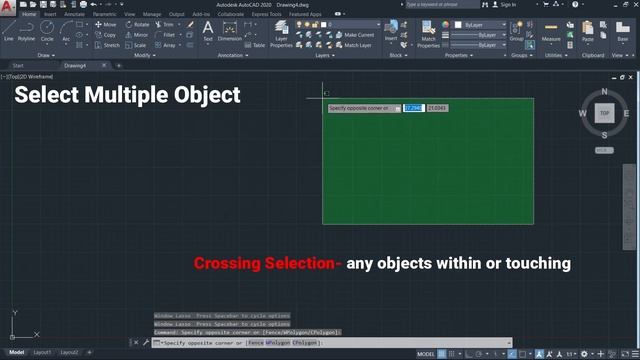Use the Rotate tool

tap(137, 24)
